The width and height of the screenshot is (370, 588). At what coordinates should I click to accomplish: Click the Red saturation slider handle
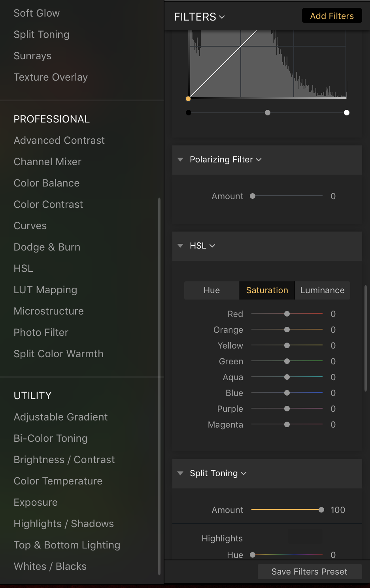(x=287, y=314)
